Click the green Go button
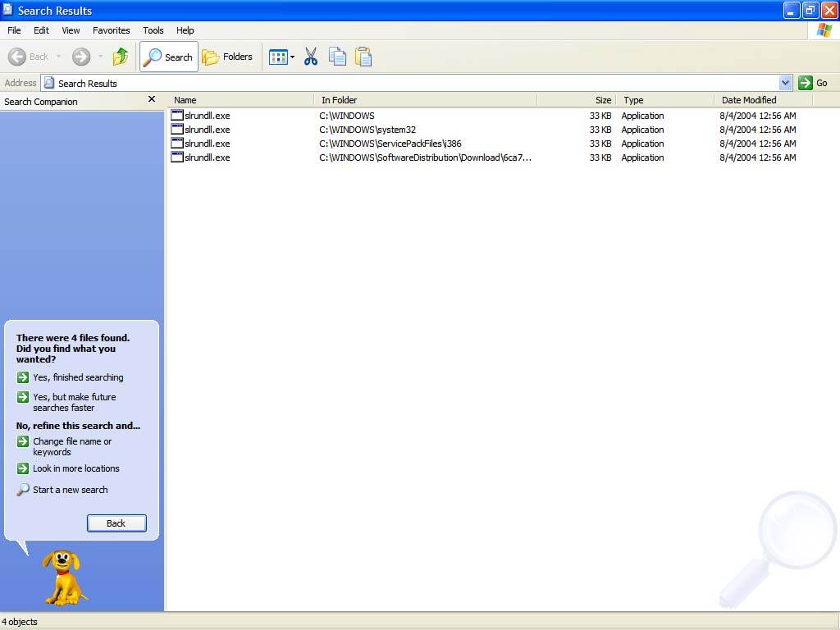 click(813, 83)
